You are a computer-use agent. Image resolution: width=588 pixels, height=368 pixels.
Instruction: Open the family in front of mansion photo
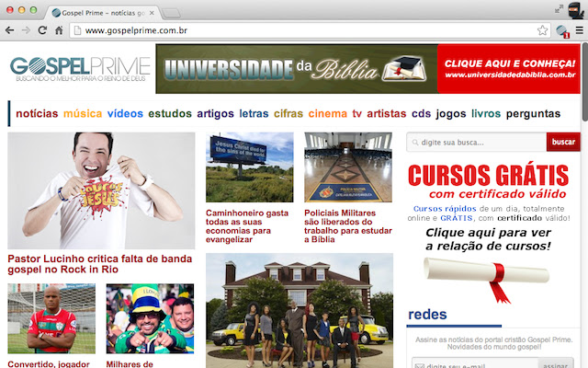(x=300, y=311)
